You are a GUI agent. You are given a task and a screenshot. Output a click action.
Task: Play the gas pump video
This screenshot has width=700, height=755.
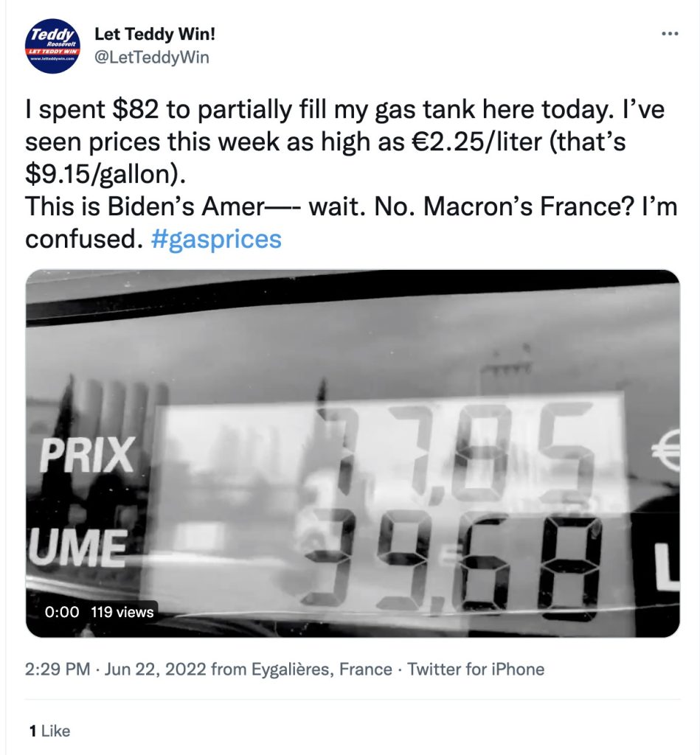[x=353, y=453]
